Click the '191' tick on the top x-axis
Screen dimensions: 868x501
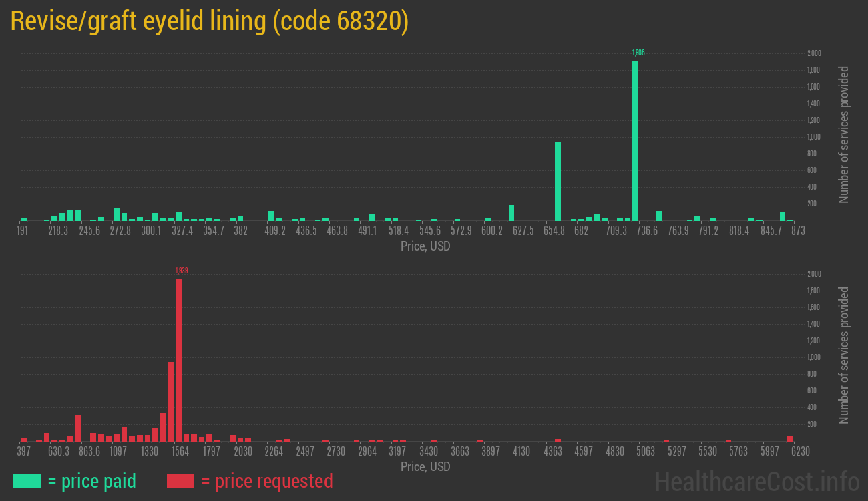click(22, 231)
